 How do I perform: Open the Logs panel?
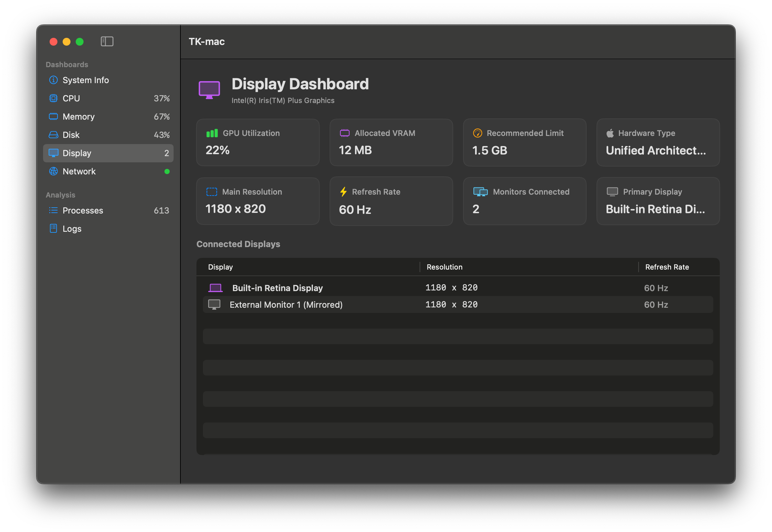pyautogui.click(x=71, y=229)
